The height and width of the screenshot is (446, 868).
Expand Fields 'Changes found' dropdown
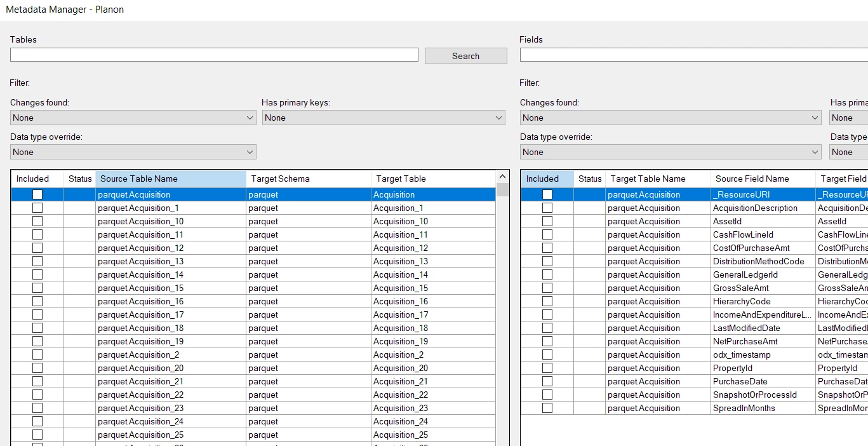(671, 118)
